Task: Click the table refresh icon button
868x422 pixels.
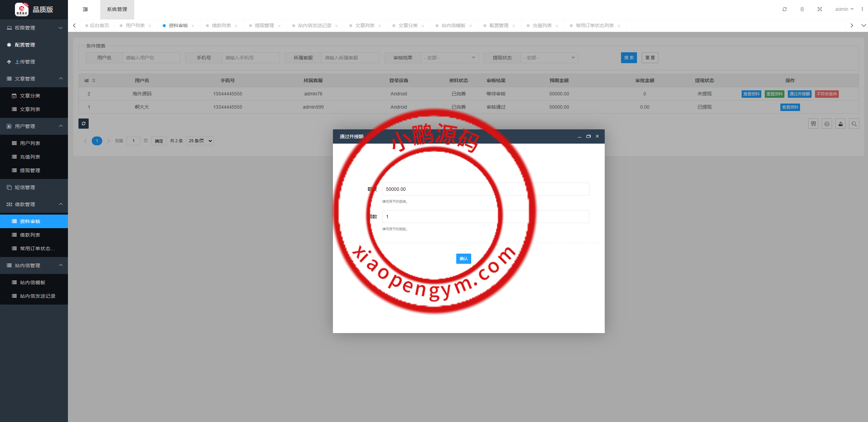Action: coord(84,124)
